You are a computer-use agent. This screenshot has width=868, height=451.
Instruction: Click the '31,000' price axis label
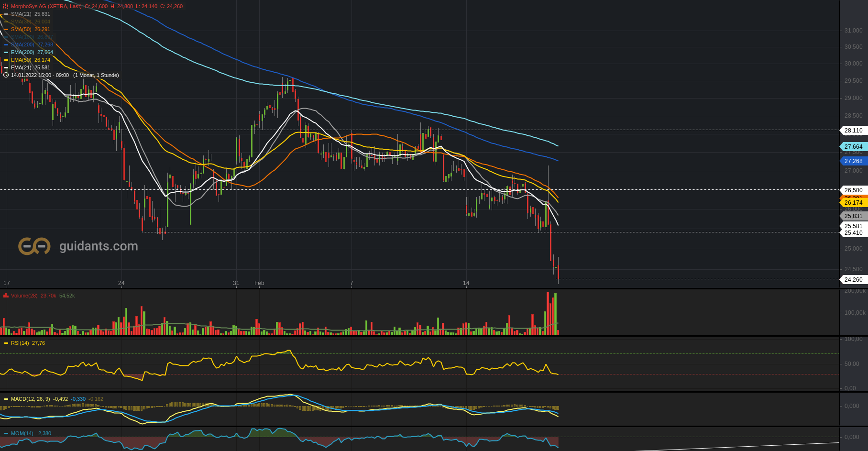[854, 31]
